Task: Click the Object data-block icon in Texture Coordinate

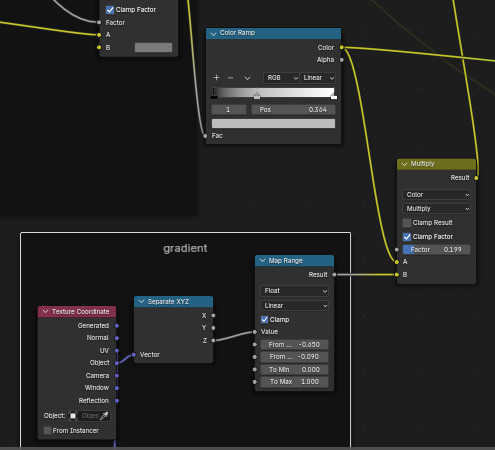Action: click(x=73, y=416)
